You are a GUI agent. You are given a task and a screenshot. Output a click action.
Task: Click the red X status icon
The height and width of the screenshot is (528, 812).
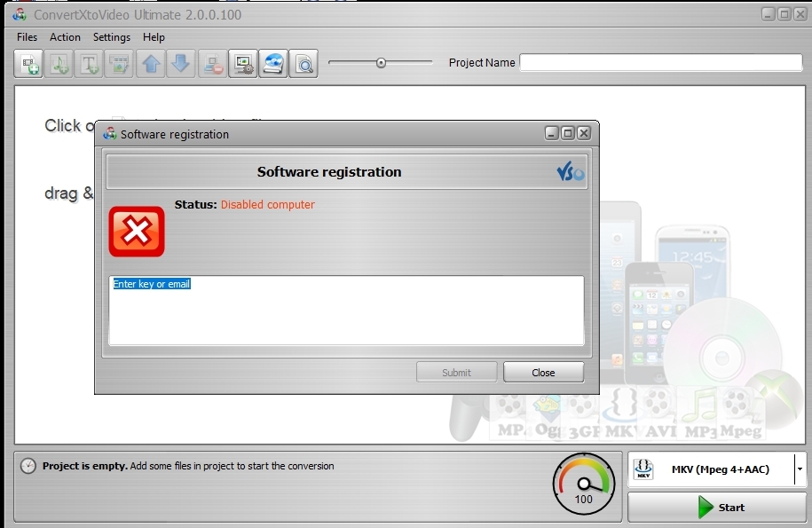click(x=137, y=232)
